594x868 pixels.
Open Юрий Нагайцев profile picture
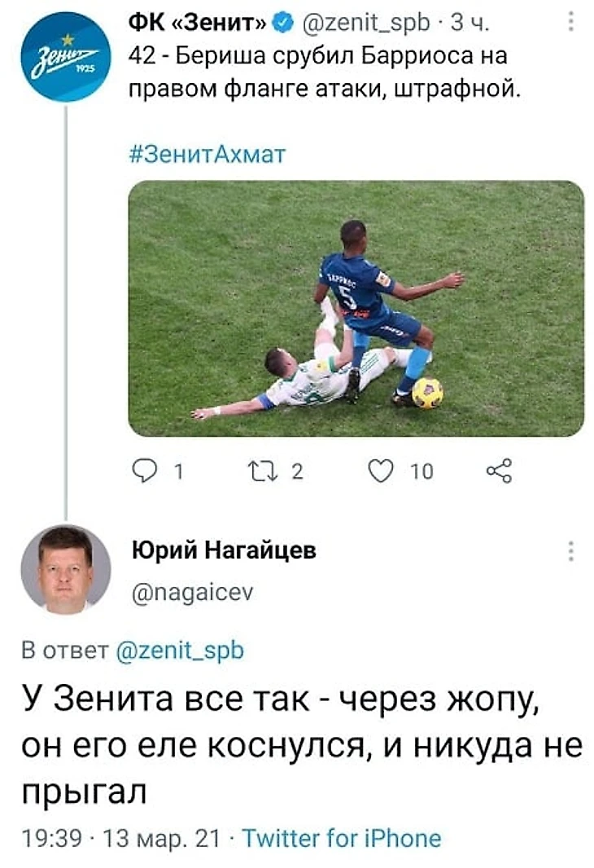[65, 568]
